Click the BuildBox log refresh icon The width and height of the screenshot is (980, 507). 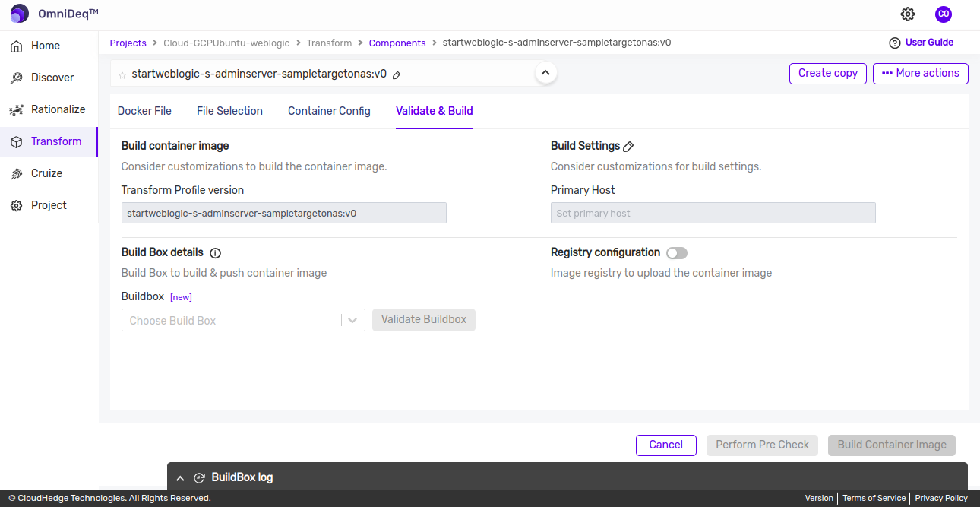200,478
